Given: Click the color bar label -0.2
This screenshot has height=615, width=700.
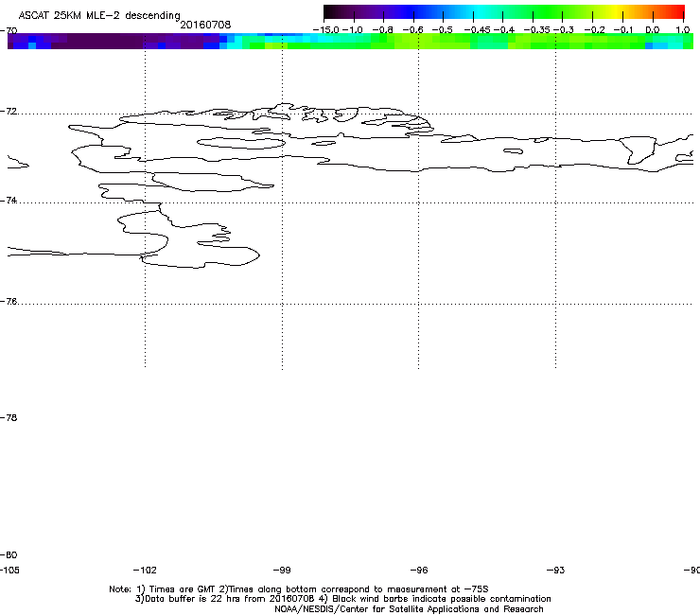Looking at the screenshot, I should [x=595, y=30].
